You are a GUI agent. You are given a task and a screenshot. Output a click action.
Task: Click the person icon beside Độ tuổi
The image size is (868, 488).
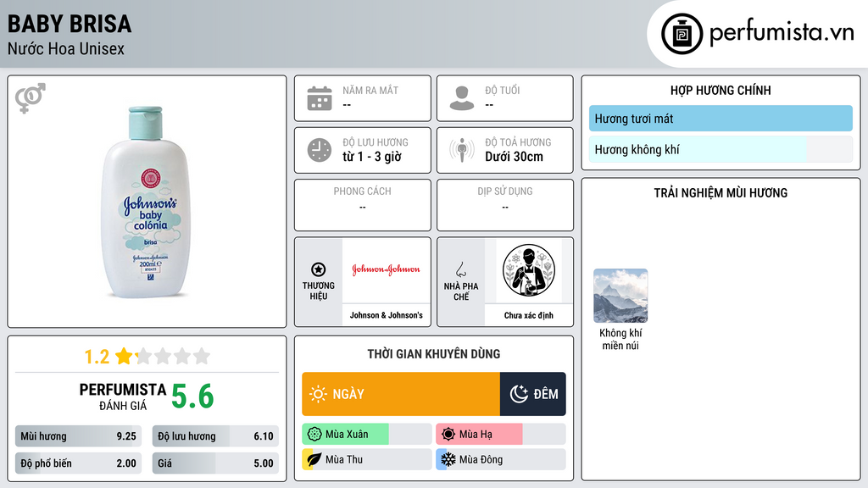click(x=462, y=98)
